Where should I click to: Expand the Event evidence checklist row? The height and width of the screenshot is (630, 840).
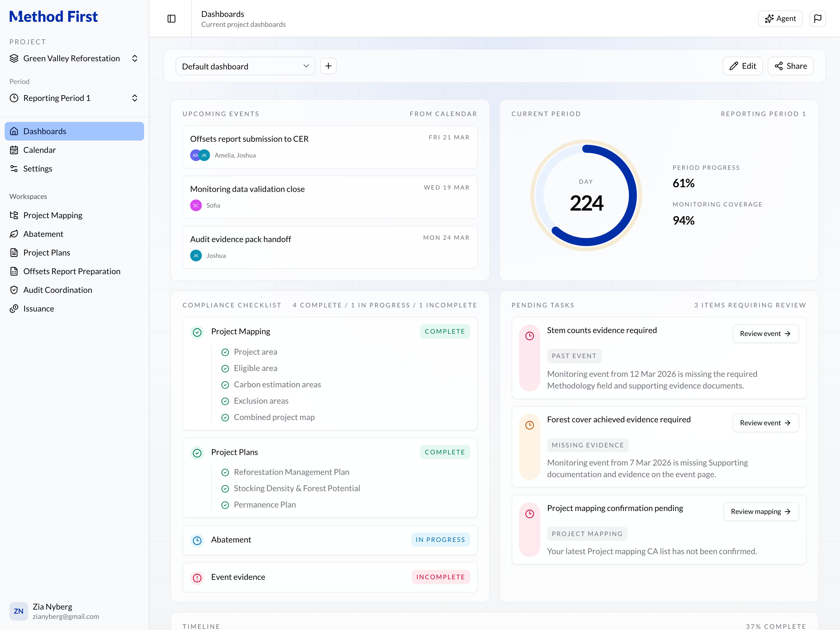pyautogui.click(x=330, y=577)
